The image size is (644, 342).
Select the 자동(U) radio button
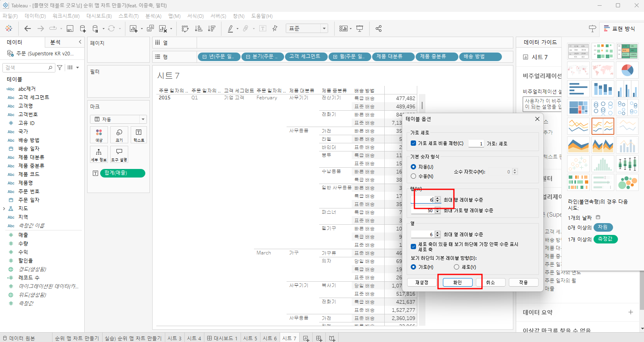pos(414,167)
